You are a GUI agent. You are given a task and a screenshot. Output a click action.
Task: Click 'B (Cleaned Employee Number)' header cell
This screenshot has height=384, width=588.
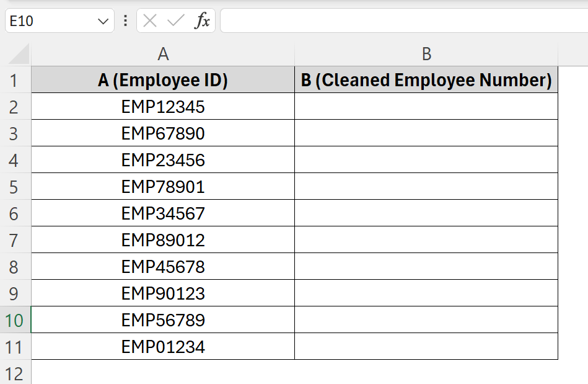point(426,80)
